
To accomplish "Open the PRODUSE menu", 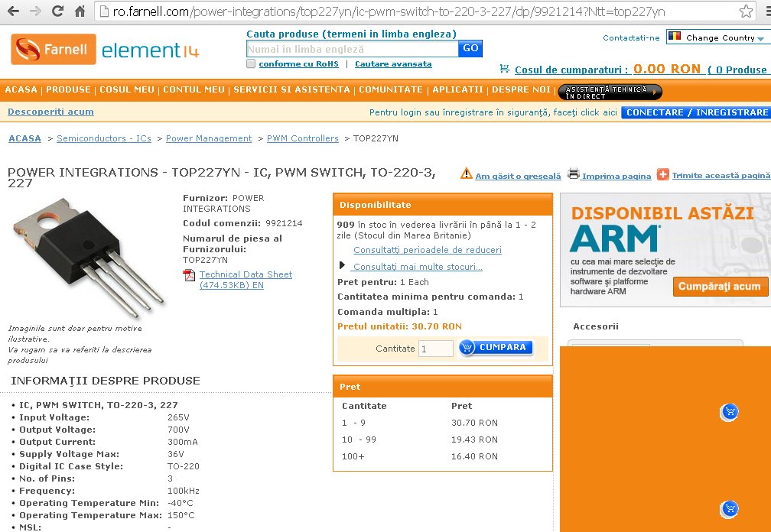I will coord(68,90).
